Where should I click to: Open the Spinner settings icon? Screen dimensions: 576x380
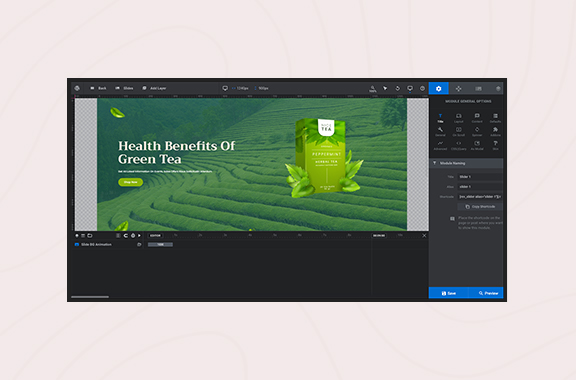coord(477,132)
